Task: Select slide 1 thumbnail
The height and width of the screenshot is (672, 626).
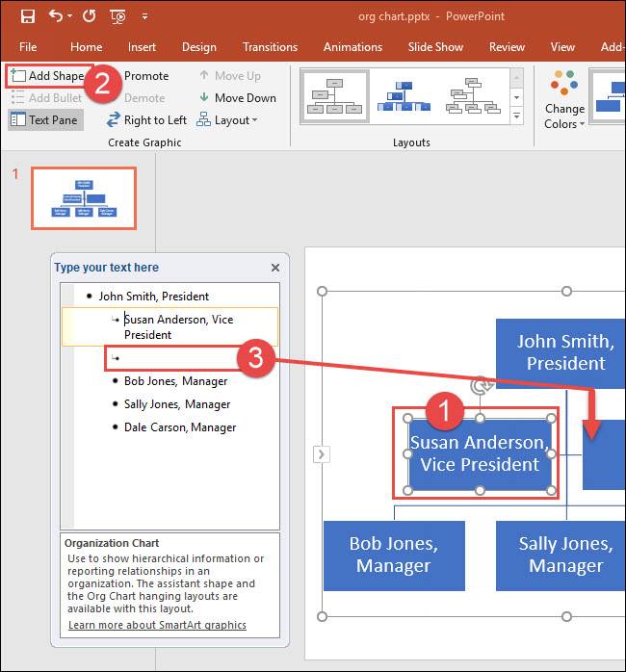Action: [84, 198]
